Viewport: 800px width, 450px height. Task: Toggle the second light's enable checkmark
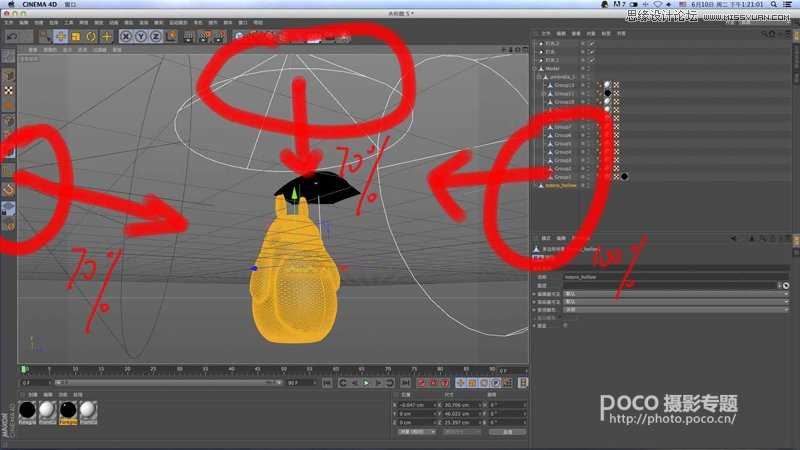click(x=592, y=52)
